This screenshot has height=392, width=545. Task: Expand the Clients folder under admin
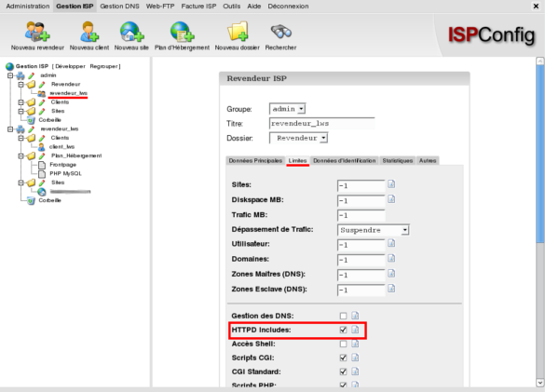click(x=20, y=102)
